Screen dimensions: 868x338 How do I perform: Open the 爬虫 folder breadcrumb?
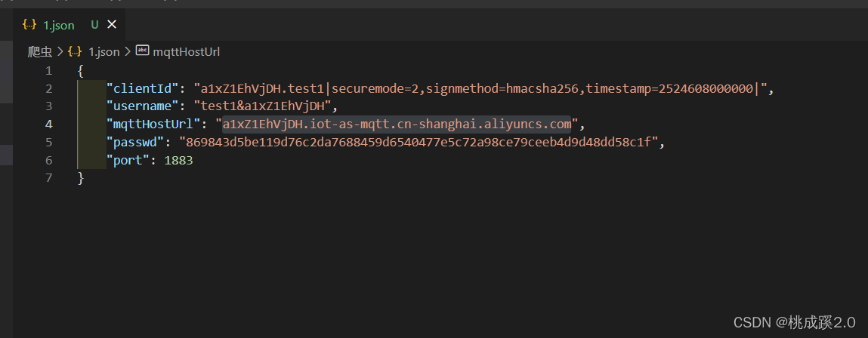coord(39,51)
